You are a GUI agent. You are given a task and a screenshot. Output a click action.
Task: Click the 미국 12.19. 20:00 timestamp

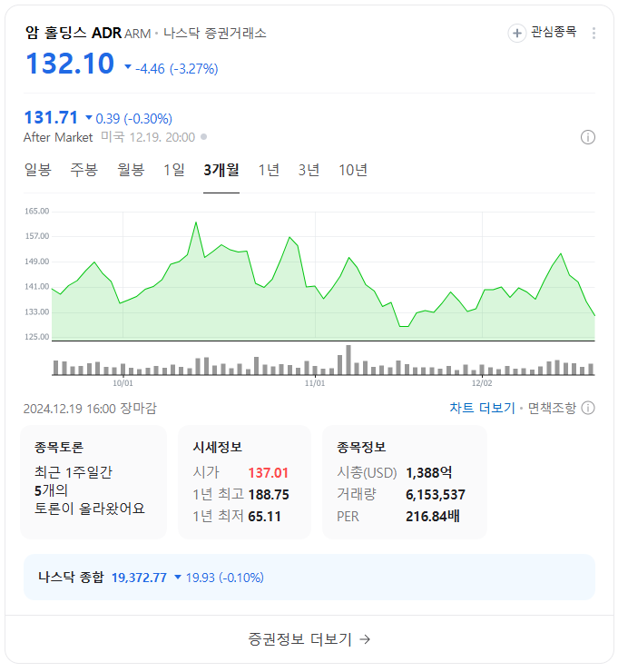(x=148, y=137)
